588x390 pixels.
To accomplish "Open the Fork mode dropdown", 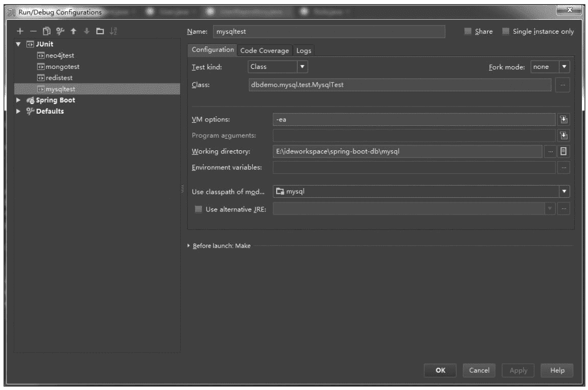I will pos(550,66).
